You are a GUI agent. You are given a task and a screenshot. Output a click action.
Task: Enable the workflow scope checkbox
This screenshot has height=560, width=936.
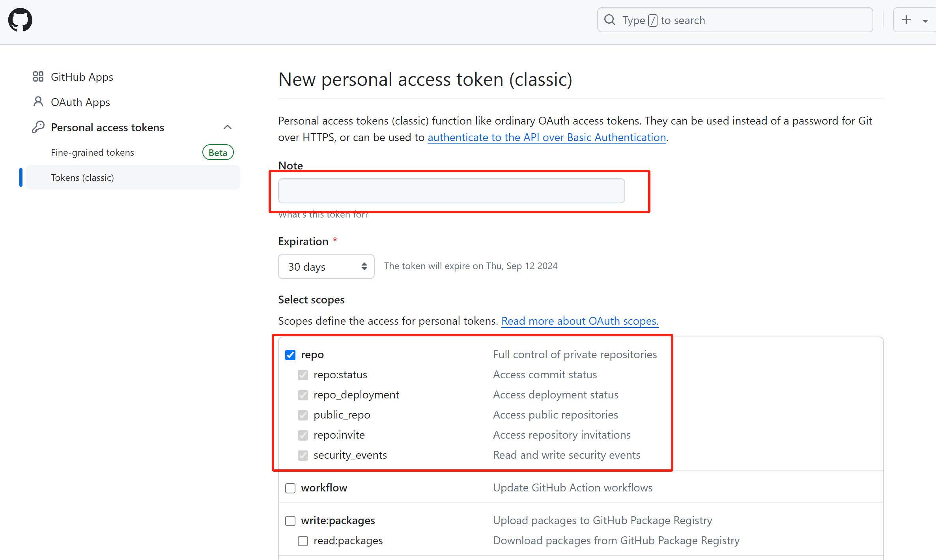290,488
